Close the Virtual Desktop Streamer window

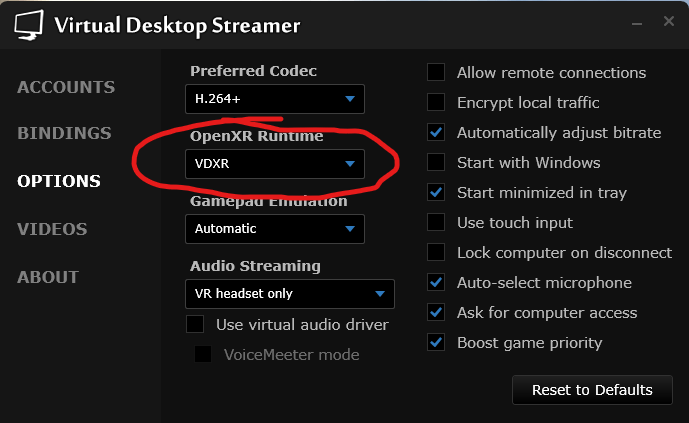click(x=669, y=21)
